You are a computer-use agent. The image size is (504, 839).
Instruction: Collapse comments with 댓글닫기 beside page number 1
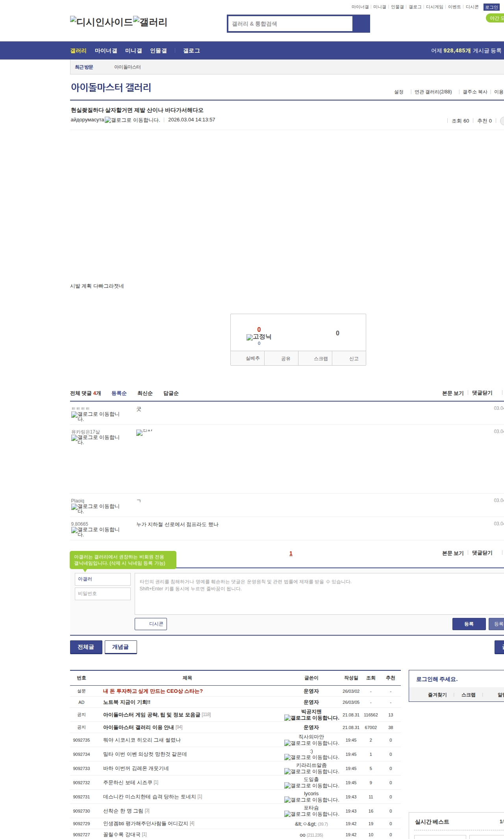pos(482,553)
